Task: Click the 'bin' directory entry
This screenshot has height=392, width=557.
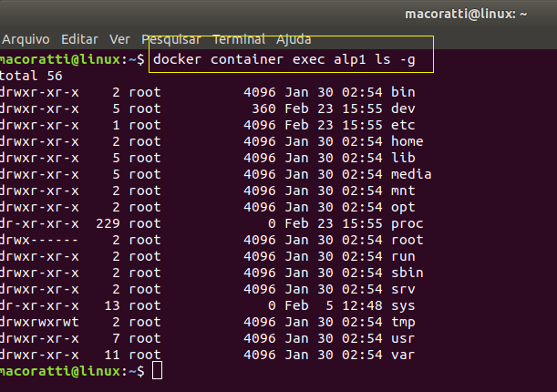Action: click(403, 92)
